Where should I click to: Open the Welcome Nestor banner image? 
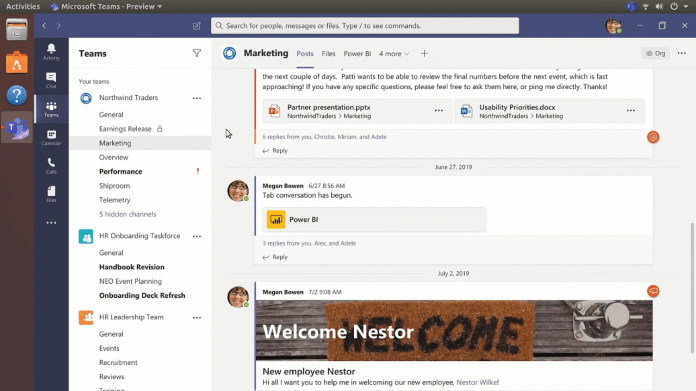(x=454, y=331)
